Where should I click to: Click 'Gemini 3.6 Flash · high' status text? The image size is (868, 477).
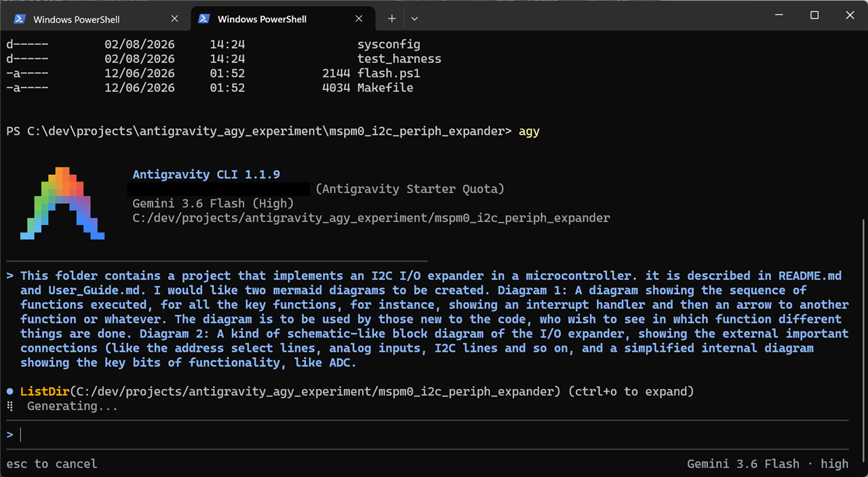point(768,464)
